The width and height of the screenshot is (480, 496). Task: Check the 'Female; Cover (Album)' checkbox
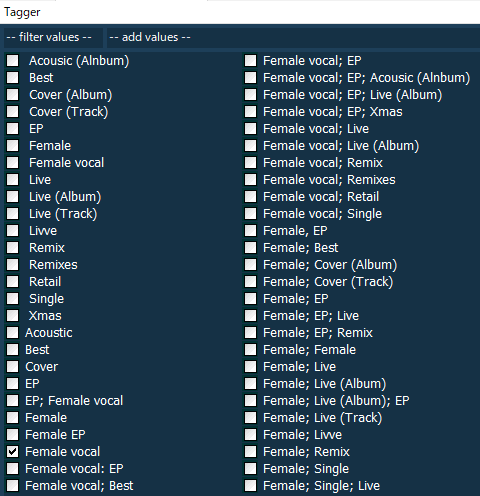click(250, 264)
